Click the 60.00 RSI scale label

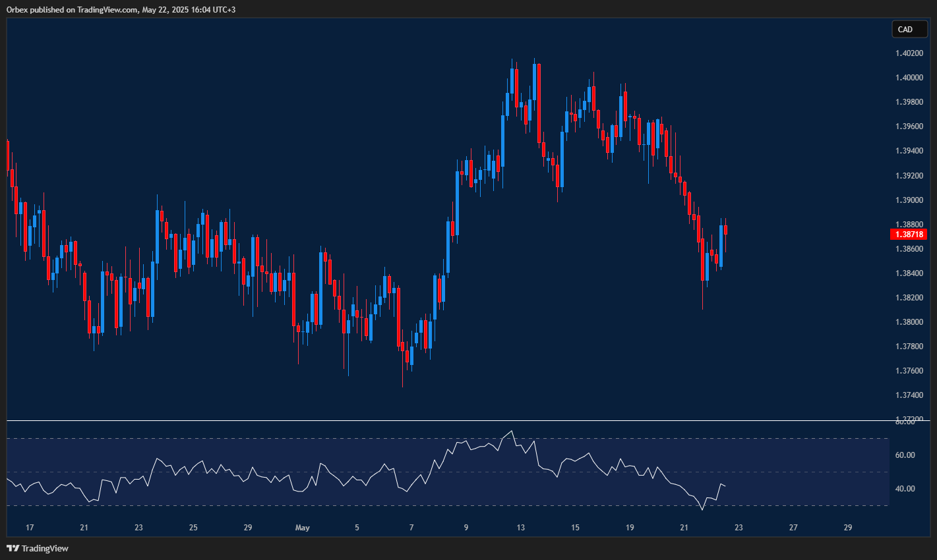coord(905,455)
